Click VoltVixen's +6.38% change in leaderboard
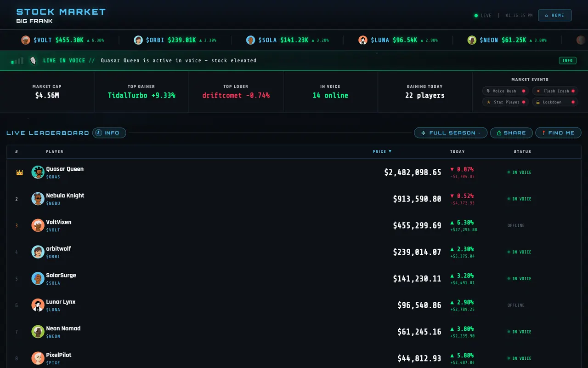588x368 pixels. tap(462, 223)
